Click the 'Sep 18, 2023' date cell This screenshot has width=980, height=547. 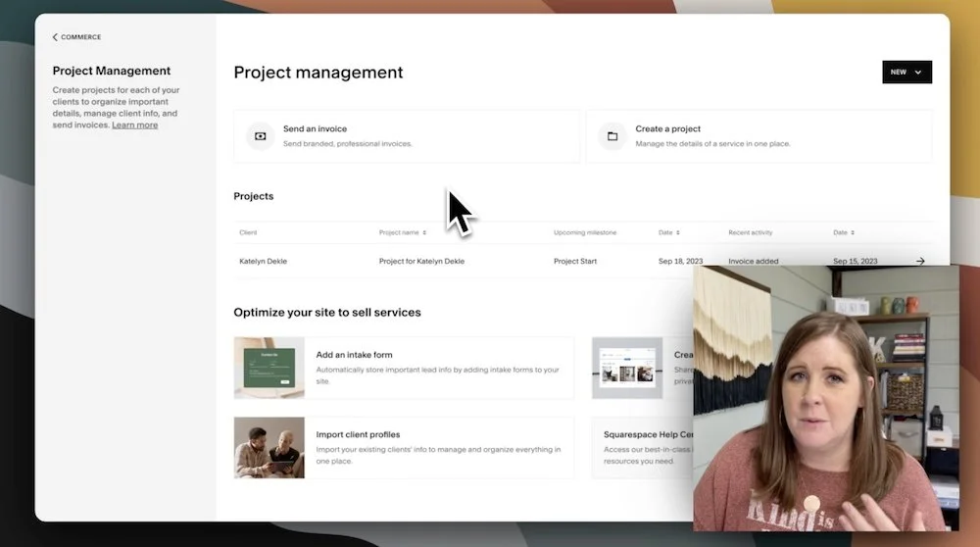680,262
